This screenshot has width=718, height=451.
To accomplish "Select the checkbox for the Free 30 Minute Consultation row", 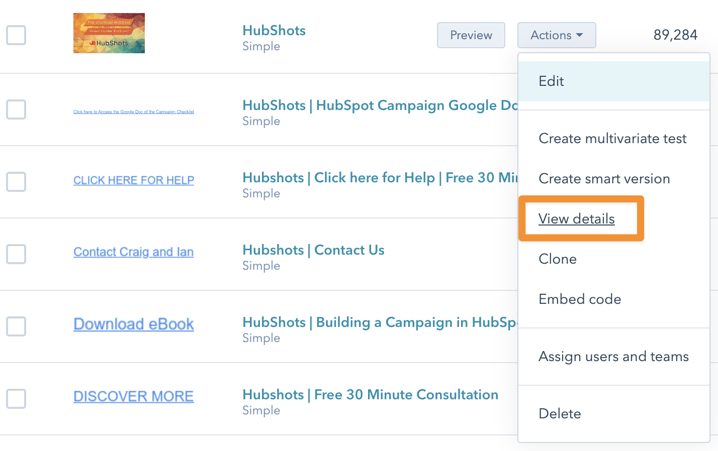I will point(16,398).
